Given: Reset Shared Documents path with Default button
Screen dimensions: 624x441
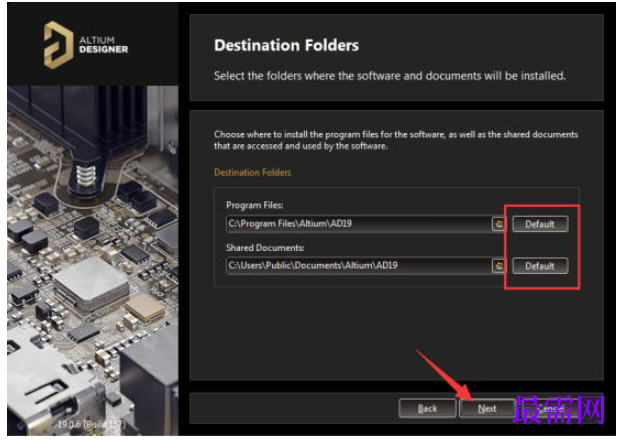Looking at the screenshot, I should [x=540, y=266].
